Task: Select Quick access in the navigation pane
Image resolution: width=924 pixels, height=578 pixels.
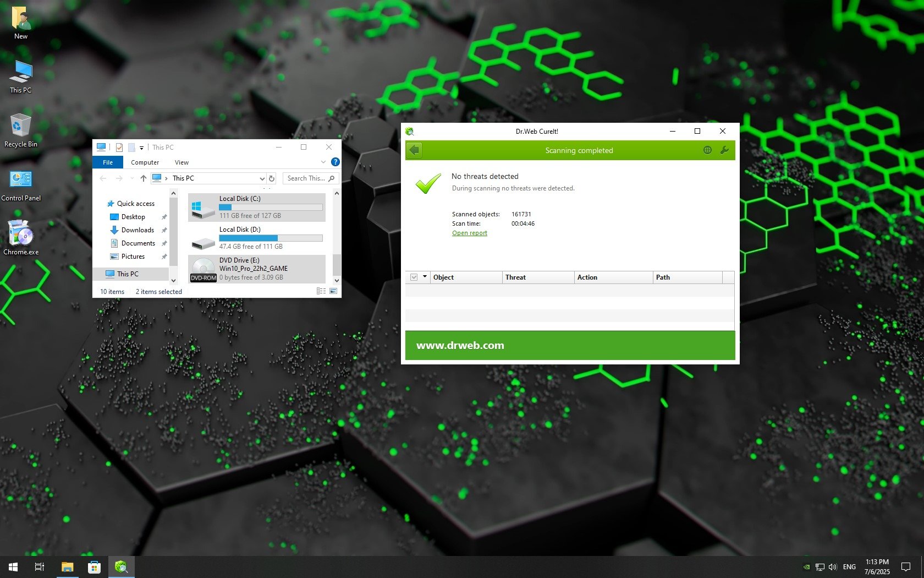Action: click(130, 204)
